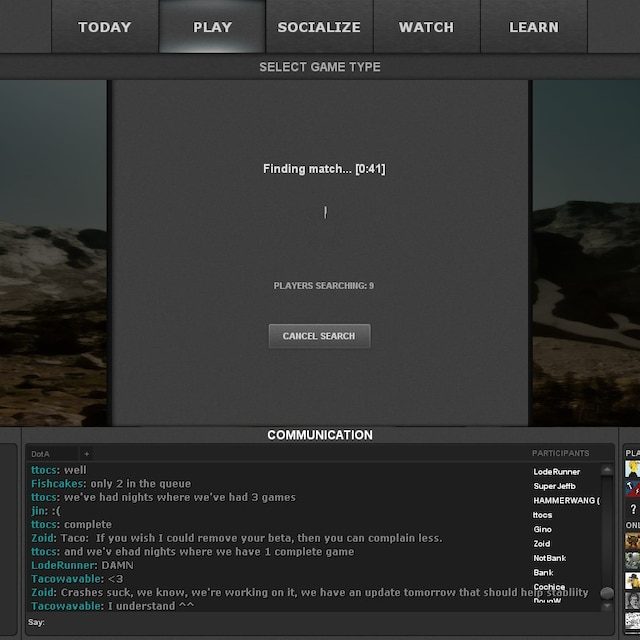Open the TODAY tab
The image size is (640, 640).
105,27
